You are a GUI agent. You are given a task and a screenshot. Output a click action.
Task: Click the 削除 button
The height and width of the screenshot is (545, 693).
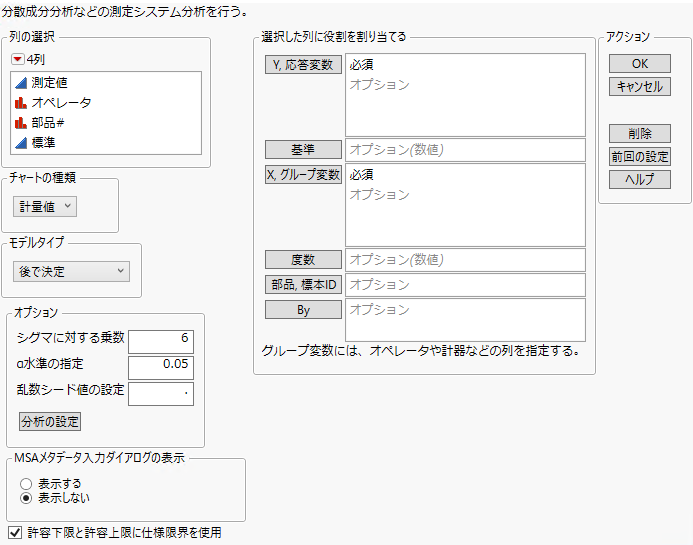[640, 133]
